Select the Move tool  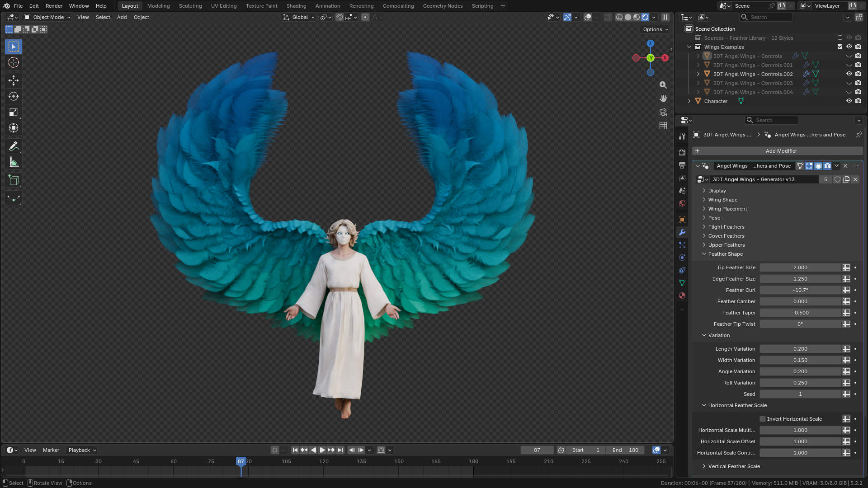(x=14, y=80)
